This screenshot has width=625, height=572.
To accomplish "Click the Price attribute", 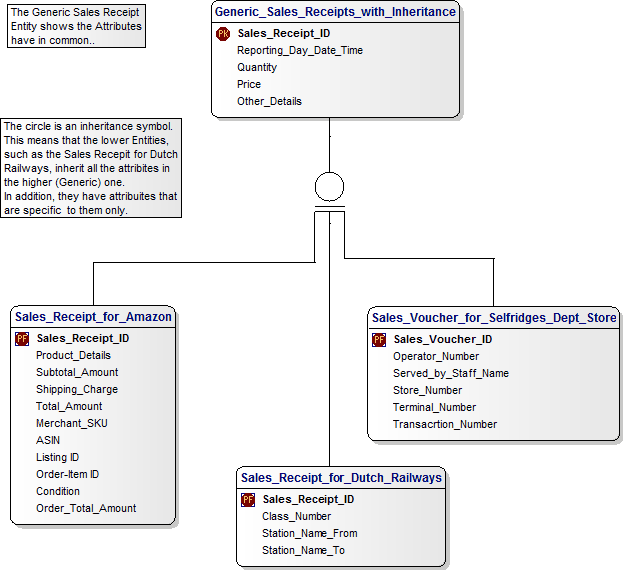I will [x=249, y=84].
